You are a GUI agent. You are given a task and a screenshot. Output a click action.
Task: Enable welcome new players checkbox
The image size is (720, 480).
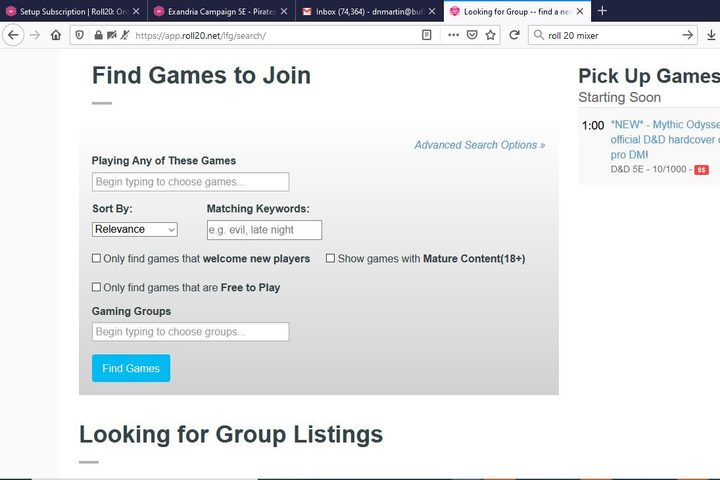tap(96, 258)
